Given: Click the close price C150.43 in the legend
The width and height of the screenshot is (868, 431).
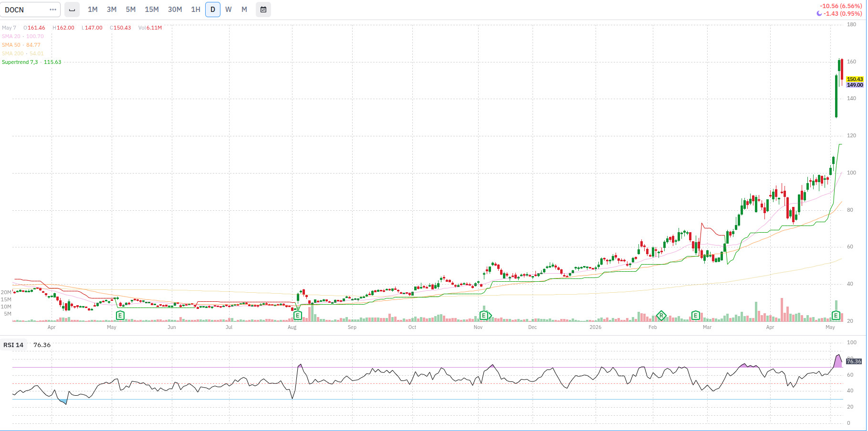Looking at the screenshot, I should click(120, 28).
